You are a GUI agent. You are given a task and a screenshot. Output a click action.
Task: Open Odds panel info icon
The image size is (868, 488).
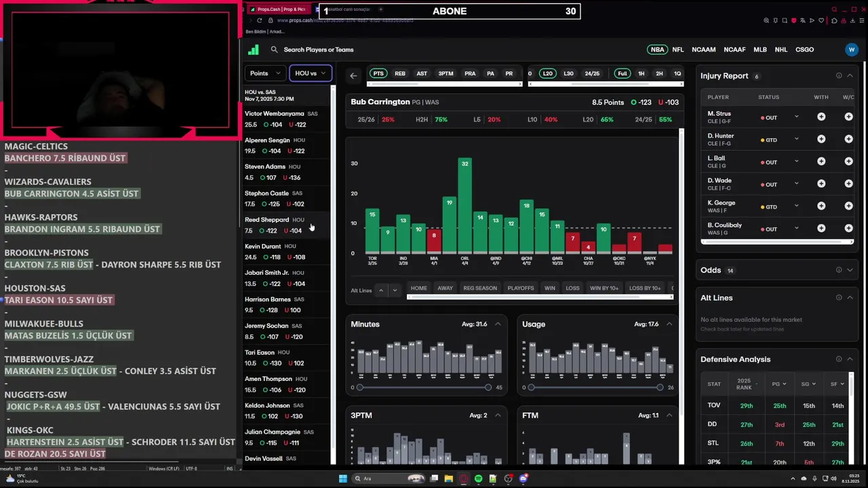coord(839,270)
